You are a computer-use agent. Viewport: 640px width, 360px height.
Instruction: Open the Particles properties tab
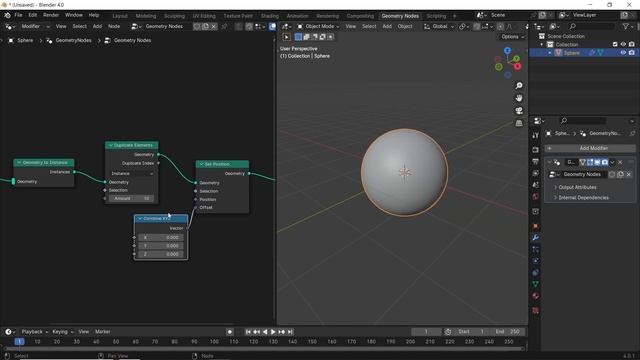click(x=536, y=249)
